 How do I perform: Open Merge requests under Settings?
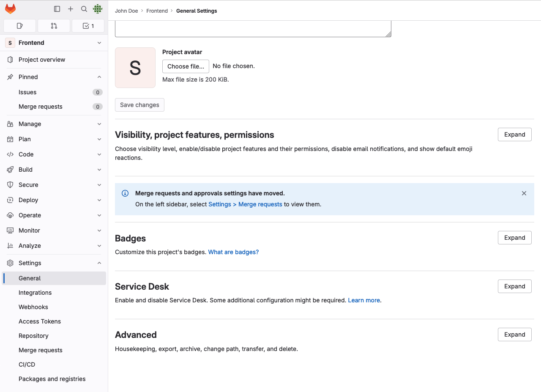tap(54, 350)
